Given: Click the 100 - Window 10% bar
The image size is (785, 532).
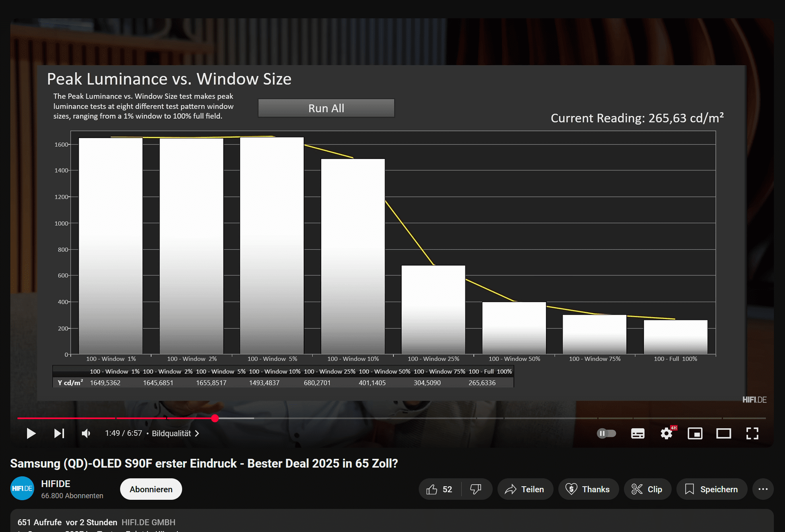Looking at the screenshot, I should pyautogui.click(x=353, y=256).
